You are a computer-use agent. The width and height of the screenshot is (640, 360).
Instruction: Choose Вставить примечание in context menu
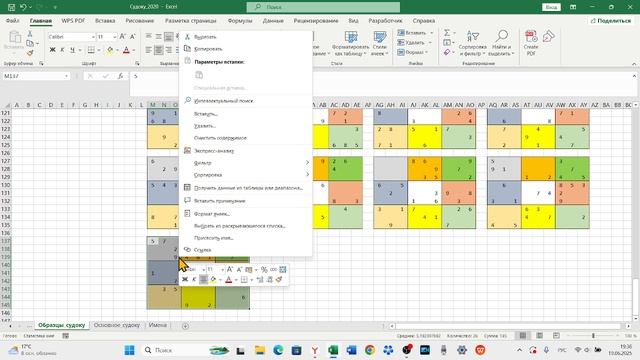pos(220,201)
